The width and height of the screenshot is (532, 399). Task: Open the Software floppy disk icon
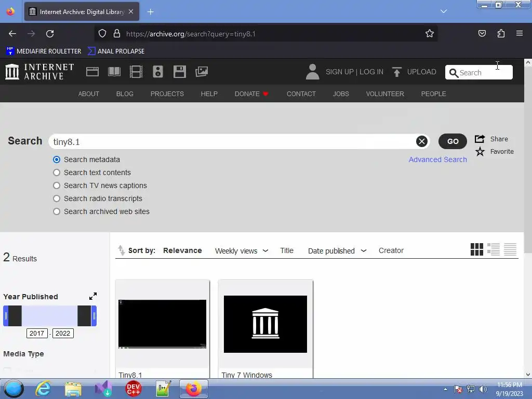tap(179, 72)
